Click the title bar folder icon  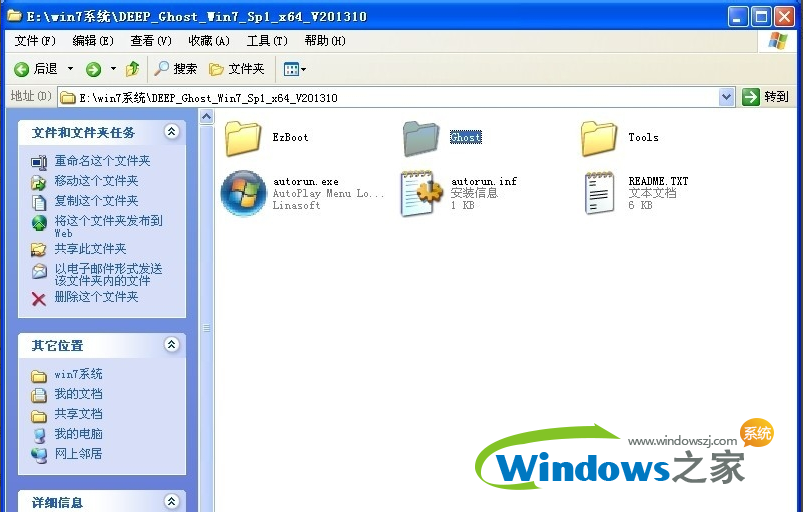pos(14,16)
